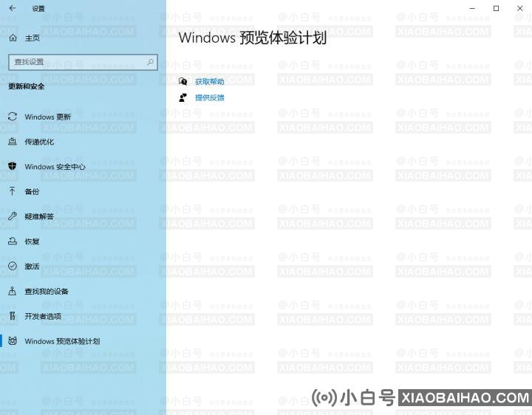
Task: Open the 开发者选项 page
Action: [43, 316]
